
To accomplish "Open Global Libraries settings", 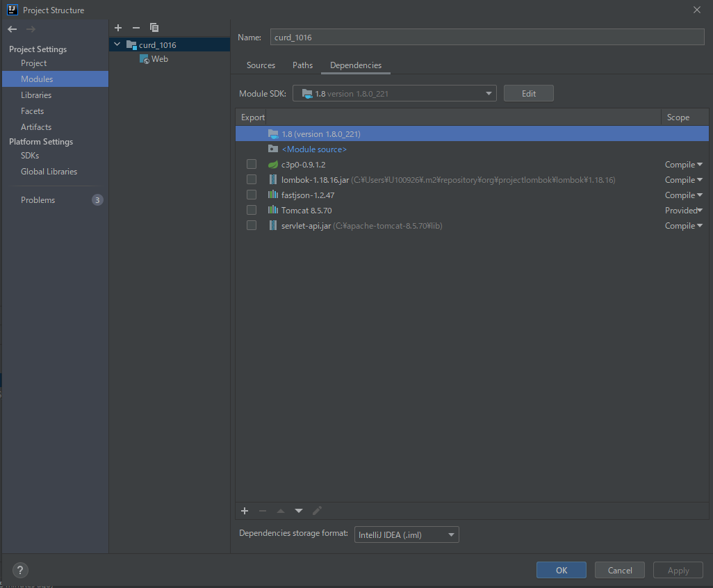I will 49,172.
